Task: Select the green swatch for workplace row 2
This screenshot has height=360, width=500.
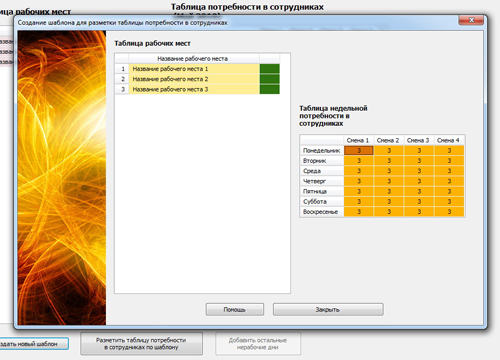Action: coord(269,79)
